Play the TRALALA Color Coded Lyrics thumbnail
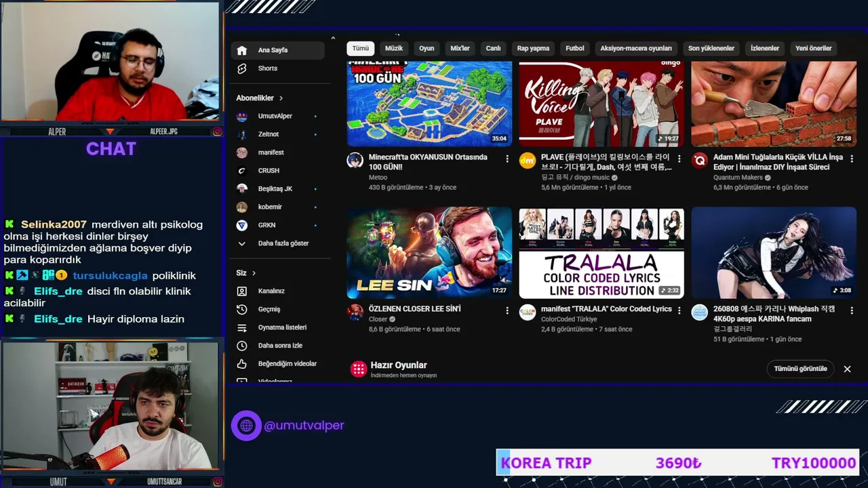The height and width of the screenshot is (488, 868). coord(601,253)
